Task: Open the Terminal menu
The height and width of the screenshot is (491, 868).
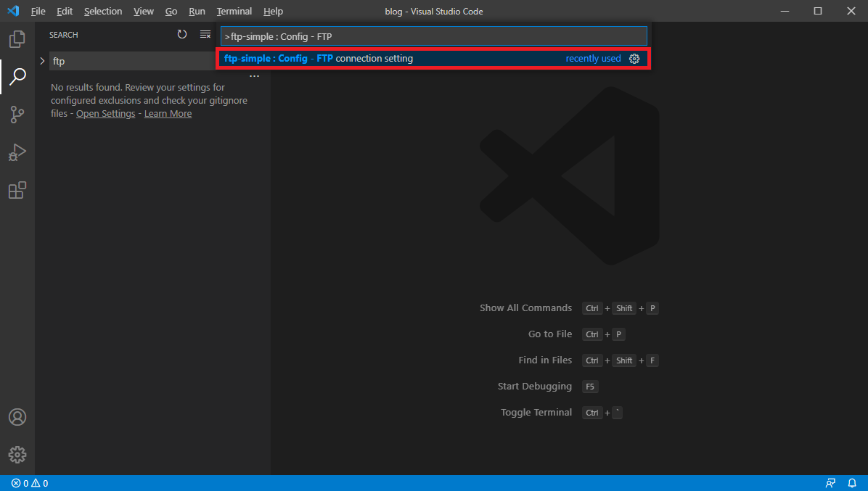Action: pos(234,11)
